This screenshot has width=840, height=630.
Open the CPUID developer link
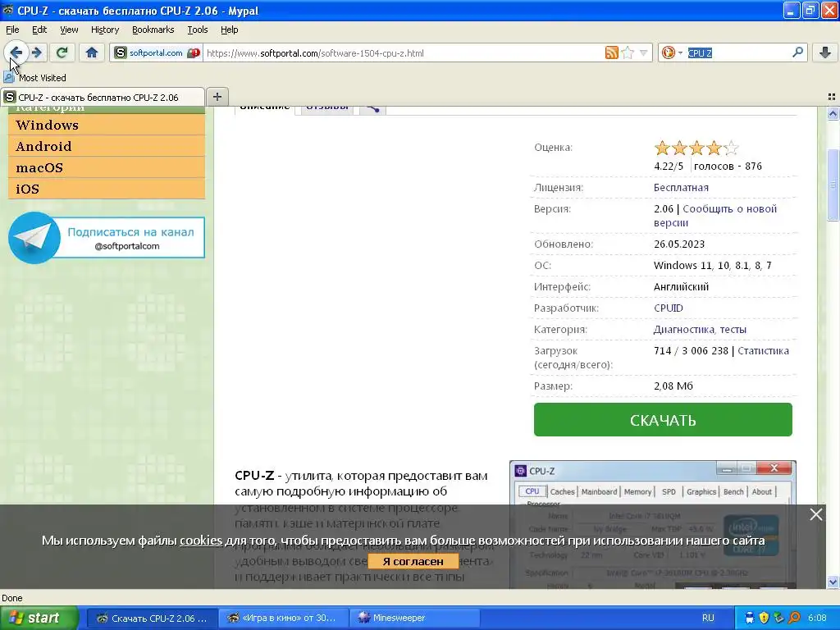click(x=668, y=308)
